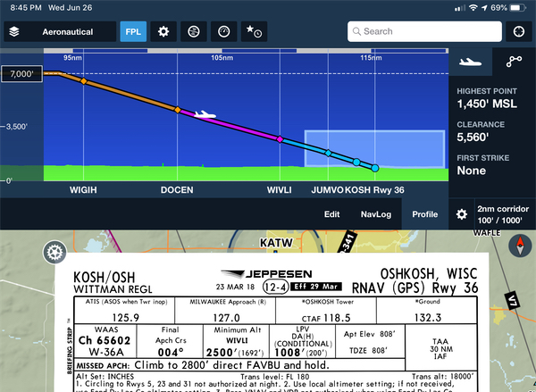This screenshot has height=392, width=536.
Task: Select the Profile tab
Action: [424, 214]
